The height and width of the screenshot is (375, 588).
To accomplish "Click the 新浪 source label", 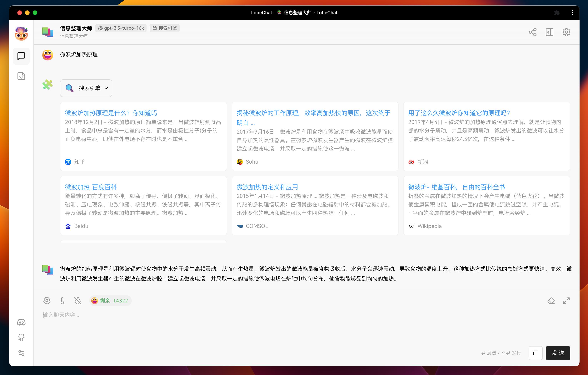I will (423, 162).
